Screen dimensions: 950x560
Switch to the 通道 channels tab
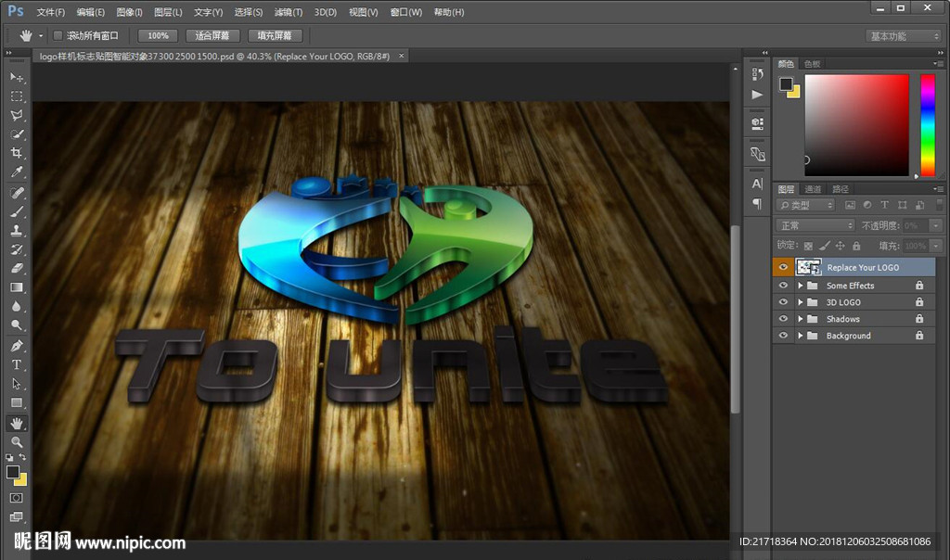pyautogui.click(x=813, y=189)
